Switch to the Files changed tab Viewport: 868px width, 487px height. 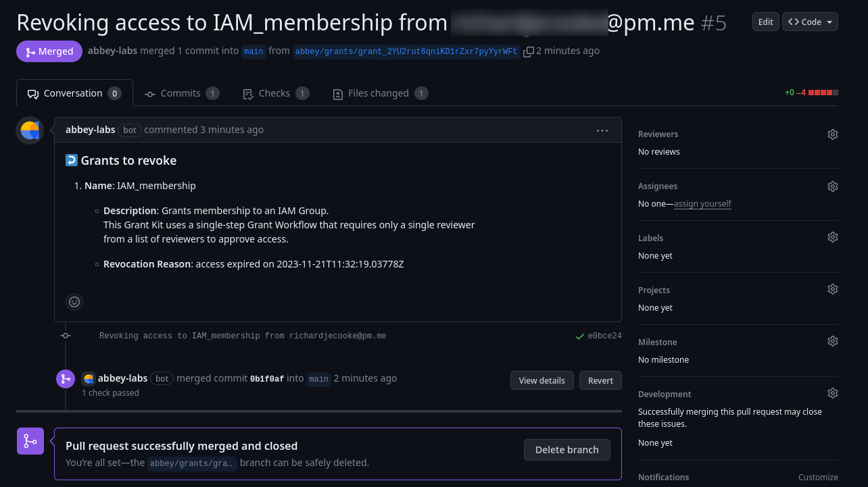point(380,93)
